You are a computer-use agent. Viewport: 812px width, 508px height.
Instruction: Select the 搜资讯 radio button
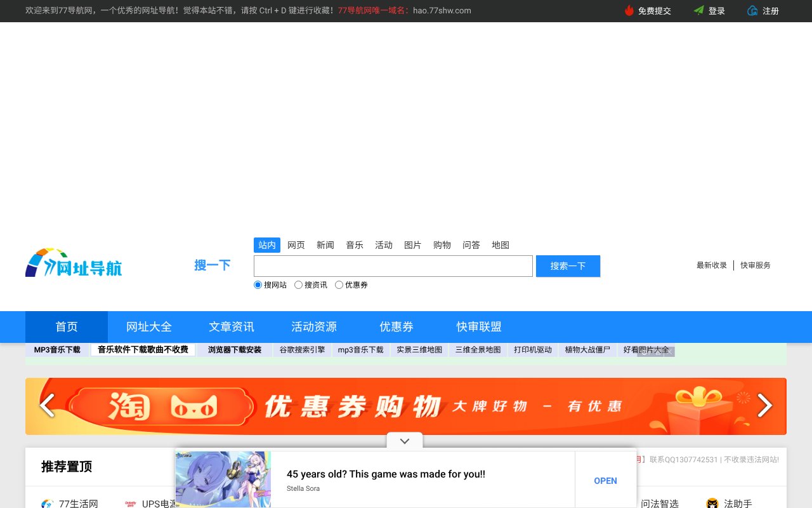[x=298, y=284]
